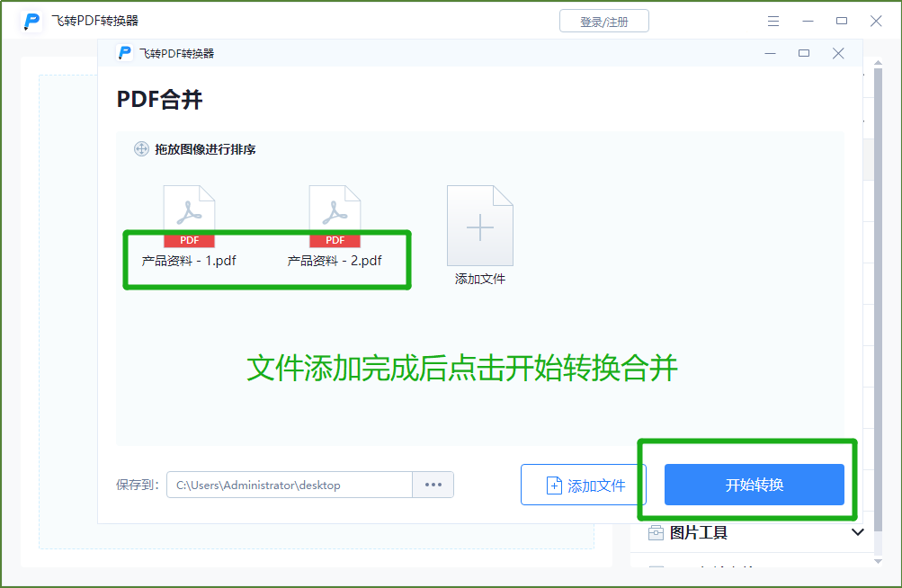Minimize the PDF合并 dialog window
Screen dimensions: 902x588
(771, 53)
